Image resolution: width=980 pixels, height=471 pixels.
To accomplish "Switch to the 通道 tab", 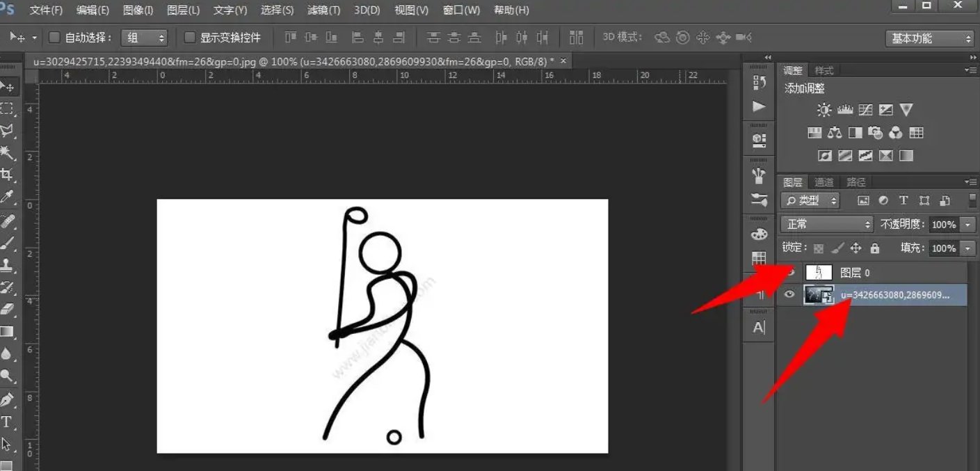I will click(824, 182).
